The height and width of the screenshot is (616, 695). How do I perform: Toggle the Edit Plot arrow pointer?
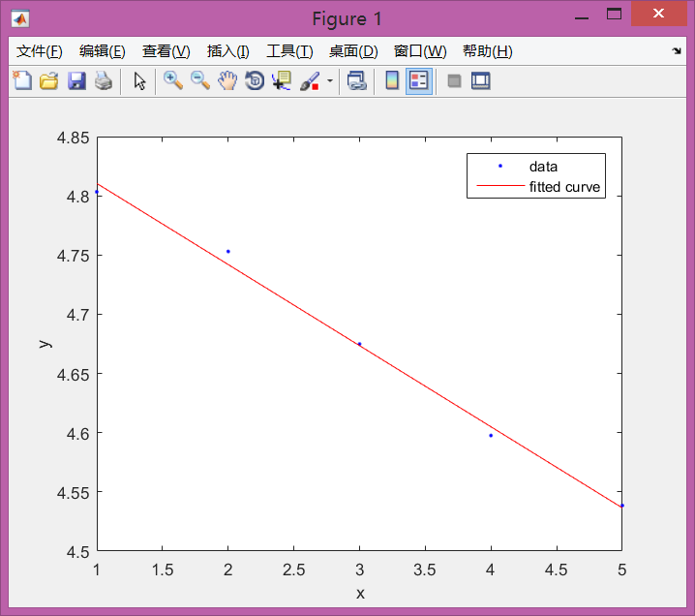click(x=139, y=81)
